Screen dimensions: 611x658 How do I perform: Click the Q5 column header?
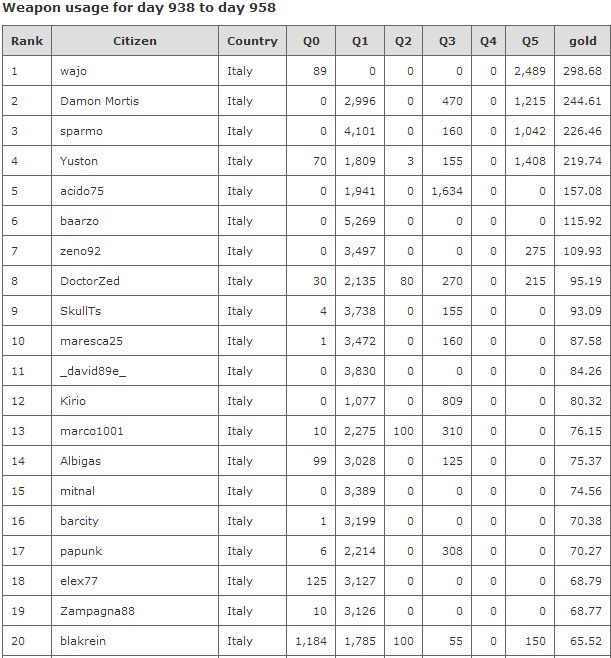tap(530, 41)
